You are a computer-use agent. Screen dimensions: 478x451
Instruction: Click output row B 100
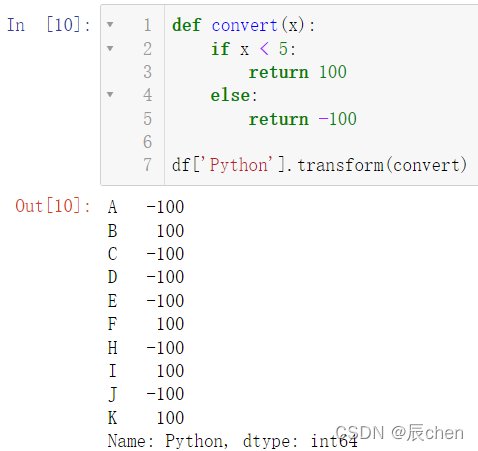[x=146, y=231]
